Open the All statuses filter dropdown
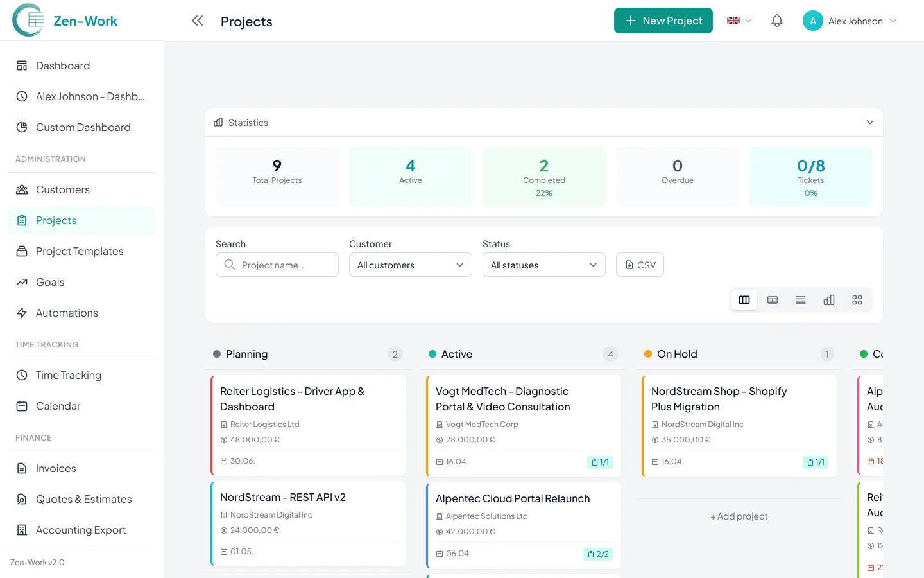Viewport: 924px width, 578px height. tap(543, 265)
